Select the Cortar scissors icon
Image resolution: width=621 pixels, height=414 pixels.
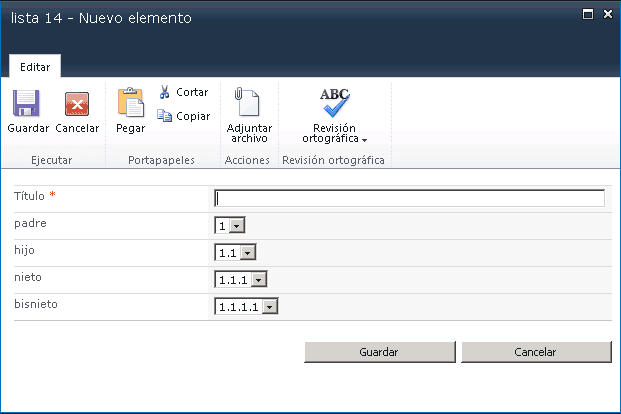click(164, 92)
